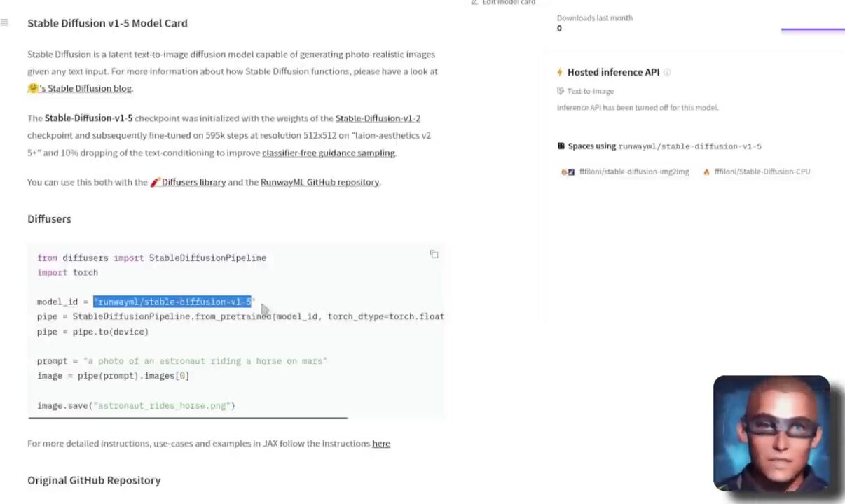Screen dimensions: 845x504
Task: Visit the RunwayML GitHub repository link
Action: [320, 182]
